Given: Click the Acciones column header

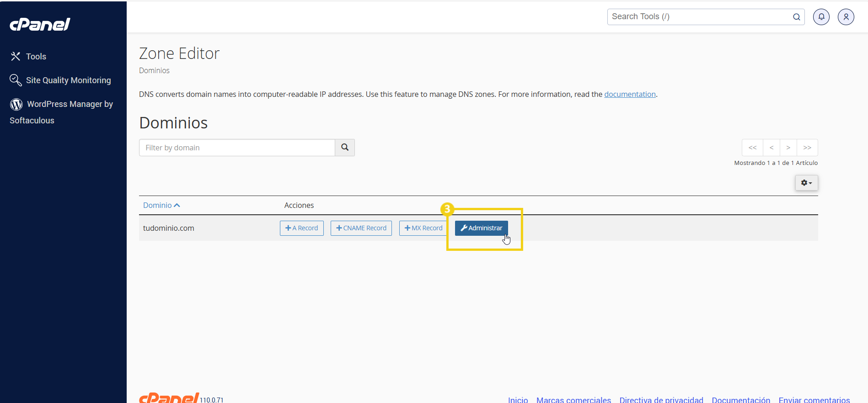Looking at the screenshot, I should [299, 205].
